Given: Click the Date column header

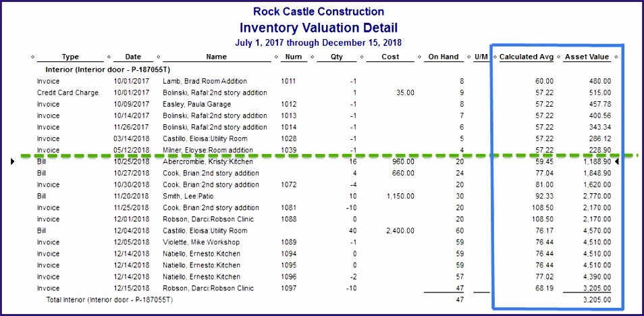Looking at the screenshot, I should (x=133, y=57).
